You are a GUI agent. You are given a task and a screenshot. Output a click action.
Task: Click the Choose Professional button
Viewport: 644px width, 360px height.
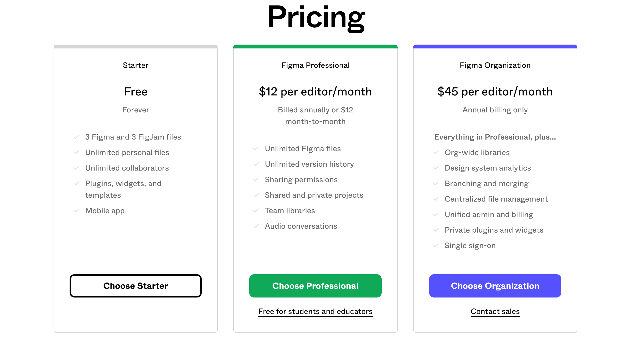pos(315,286)
